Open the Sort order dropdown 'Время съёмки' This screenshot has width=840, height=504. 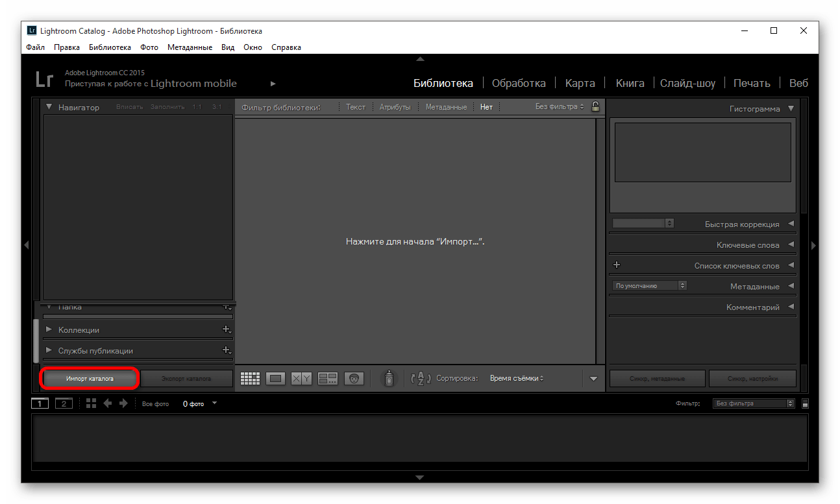coord(517,378)
